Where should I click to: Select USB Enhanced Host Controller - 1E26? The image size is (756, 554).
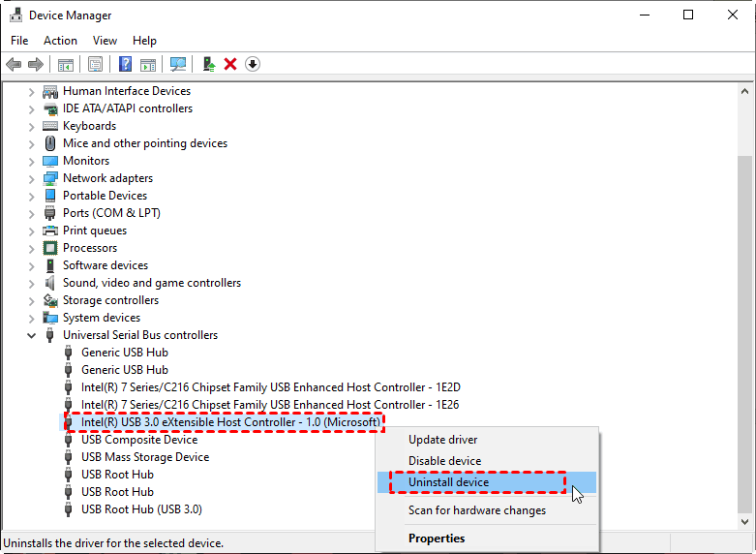pyautogui.click(x=270, y=405)
